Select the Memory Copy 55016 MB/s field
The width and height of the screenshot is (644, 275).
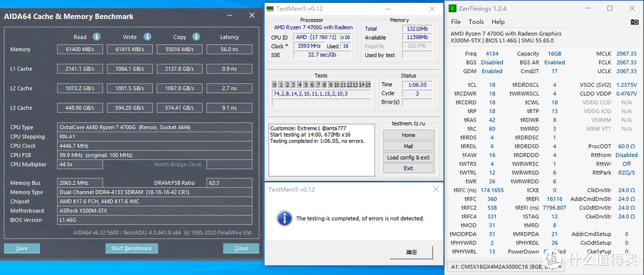pos(180,49)
